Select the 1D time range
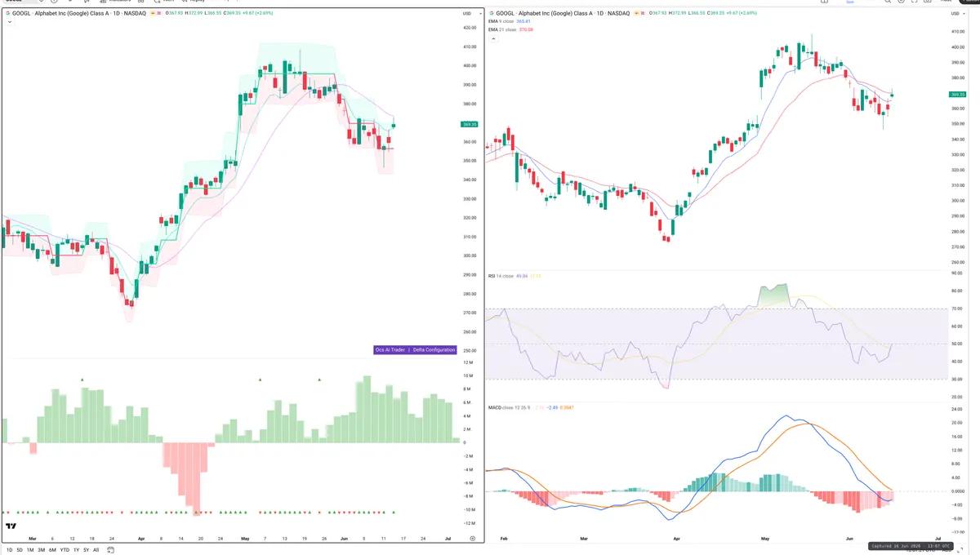Screen dimensions: 980x555 click(9, 550)
